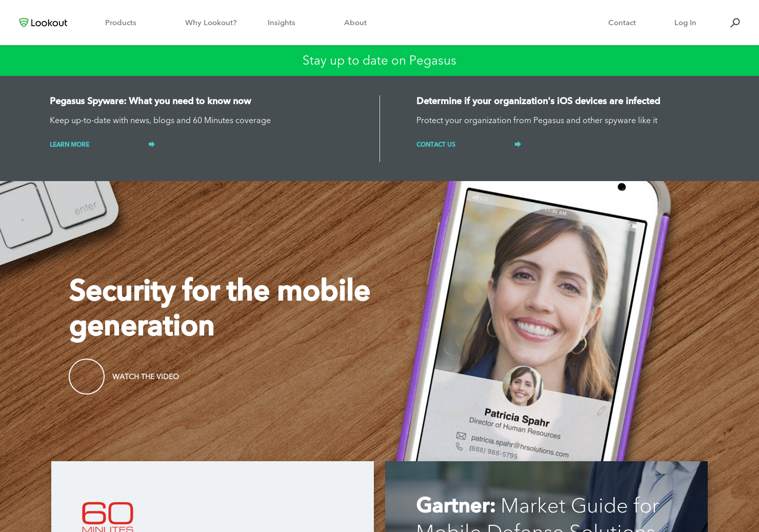The width and height of the screenshot is (759, 532).
Task: Open the Insights menu
Action: (x=282, y=23)
